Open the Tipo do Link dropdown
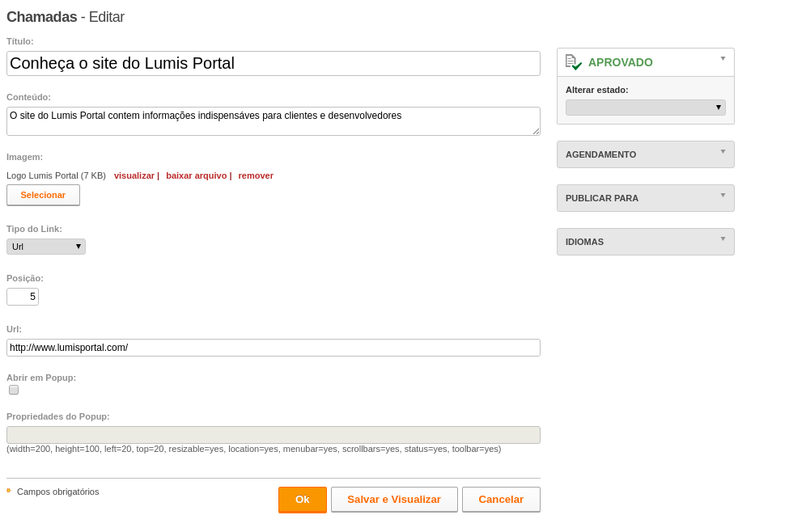 point(46,247)
